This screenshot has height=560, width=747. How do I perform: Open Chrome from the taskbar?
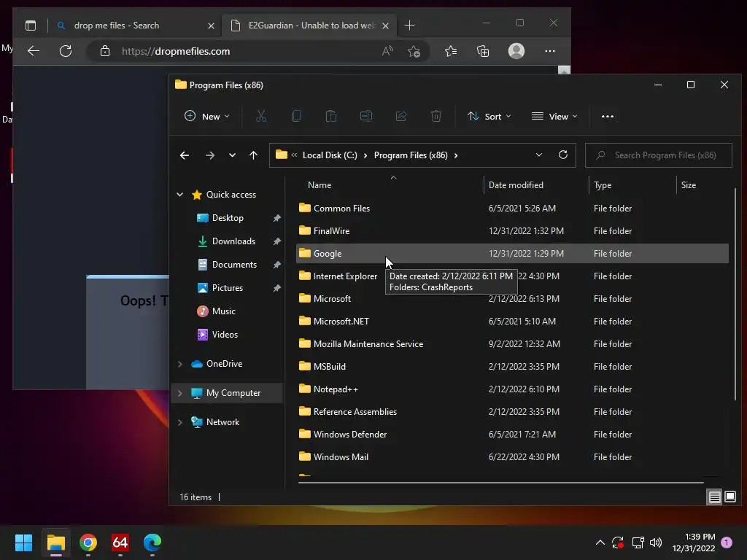coord(88,542)
